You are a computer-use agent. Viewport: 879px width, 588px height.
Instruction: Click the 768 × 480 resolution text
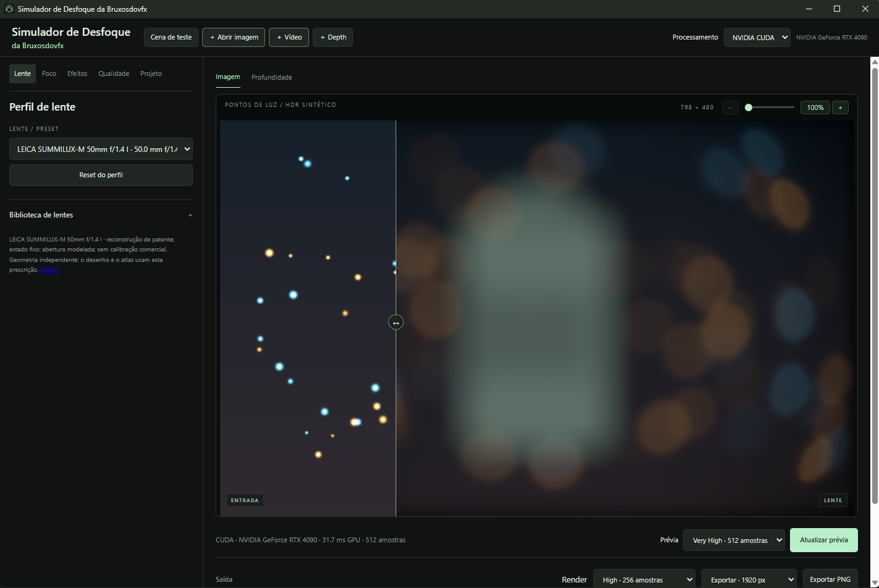[x=697, y=107]
